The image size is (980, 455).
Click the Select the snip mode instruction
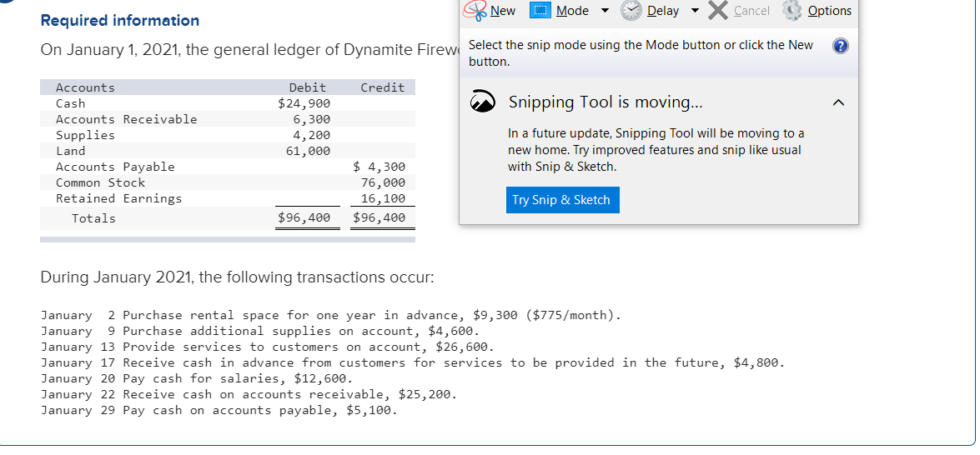click(641, 53)
